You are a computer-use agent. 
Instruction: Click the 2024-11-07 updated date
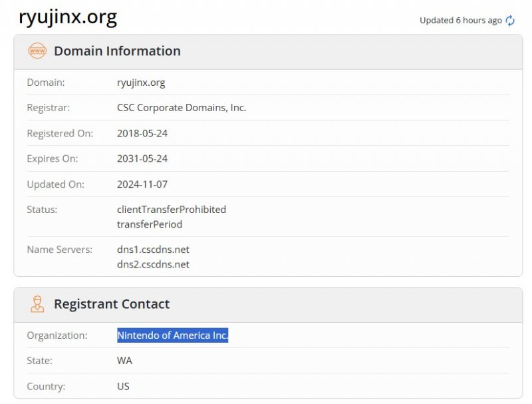pyautogui.click(x=142, y=184)
